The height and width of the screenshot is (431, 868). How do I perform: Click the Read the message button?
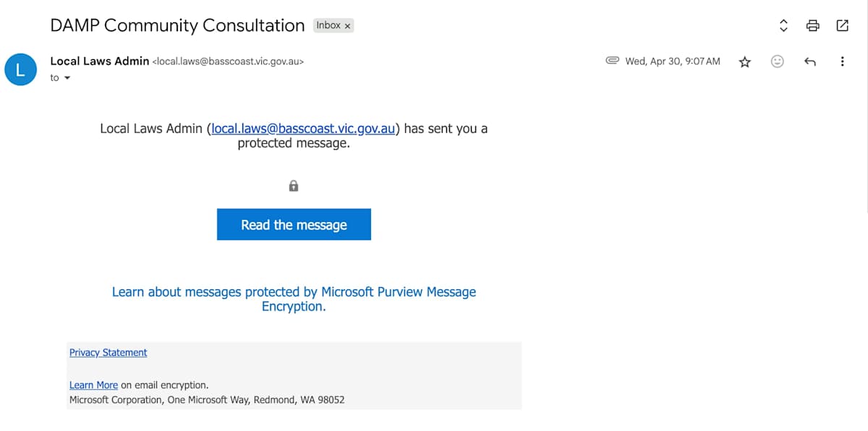(294, 225)
